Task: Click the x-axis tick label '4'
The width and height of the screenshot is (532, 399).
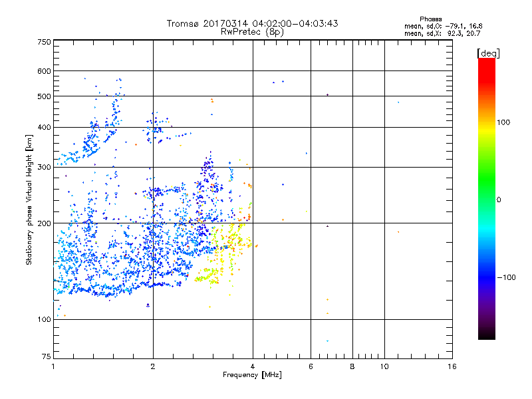Action: 253,366
